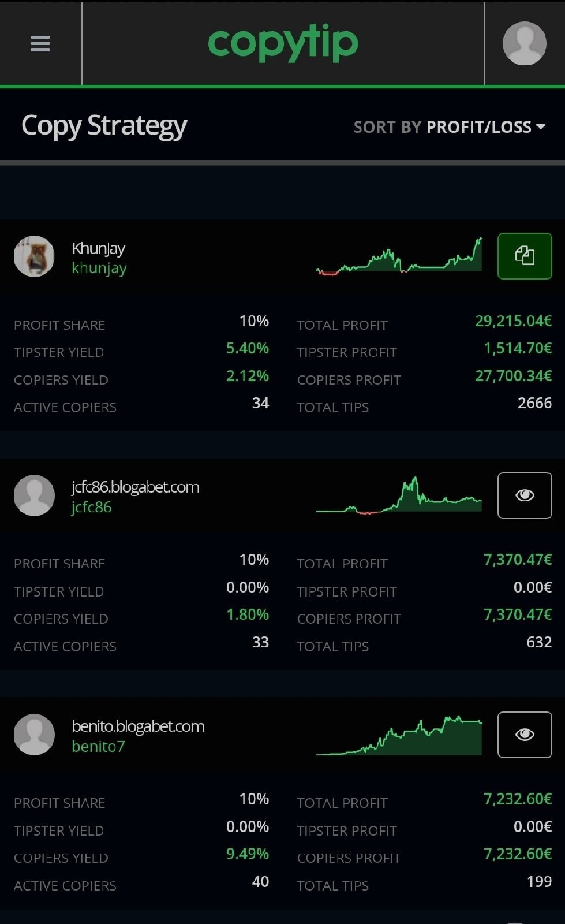The width and height of the screenshot is (565, 924).
Task: Open the hamburger menu
Action: pos(40,44)
